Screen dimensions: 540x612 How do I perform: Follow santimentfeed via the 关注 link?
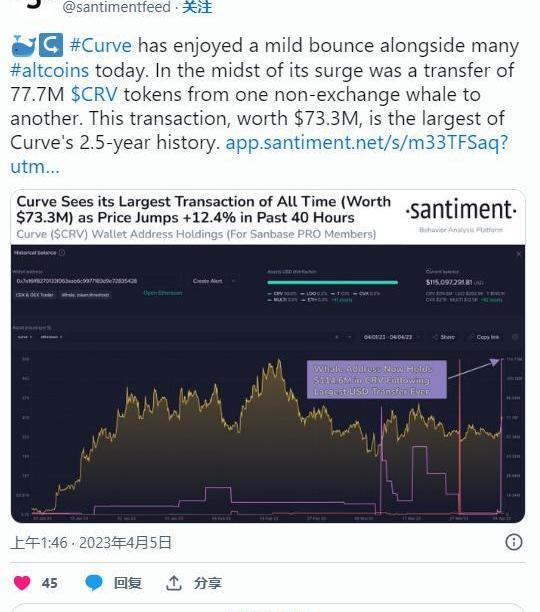coord(197,7)
